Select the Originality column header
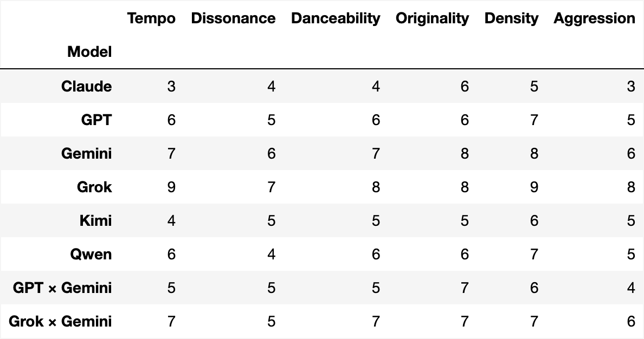Screen dimensions: 644x339 pos(432,18)
